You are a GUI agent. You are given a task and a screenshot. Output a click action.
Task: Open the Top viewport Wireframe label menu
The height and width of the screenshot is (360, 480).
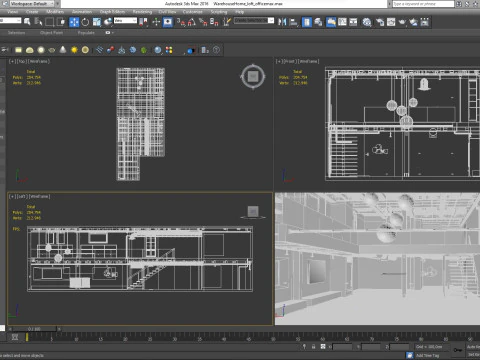(x=39, y=61)
